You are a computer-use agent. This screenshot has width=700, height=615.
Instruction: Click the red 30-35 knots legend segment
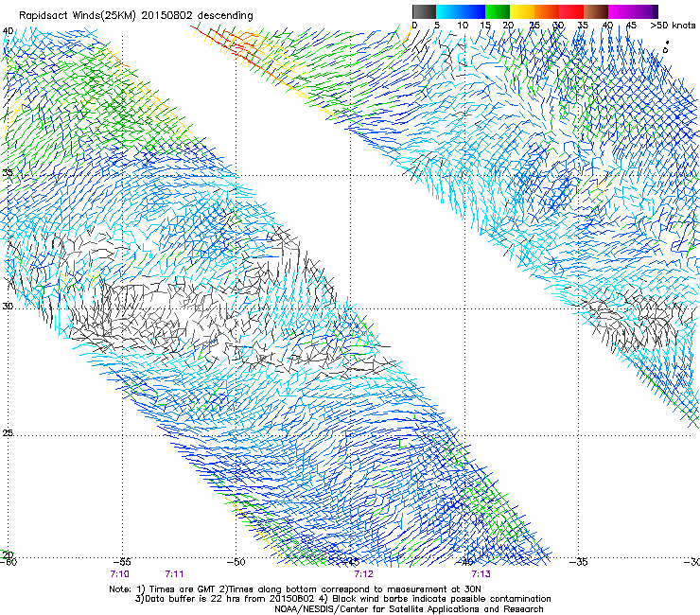tap(571, 11)
